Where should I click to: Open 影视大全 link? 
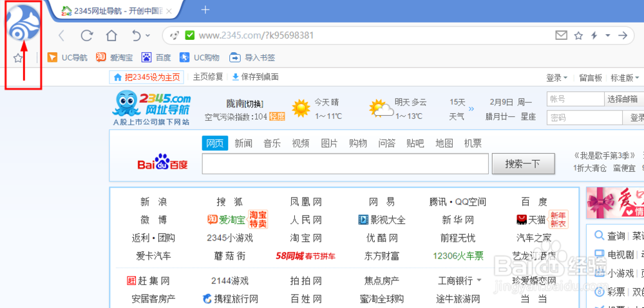tap(382, 221)
